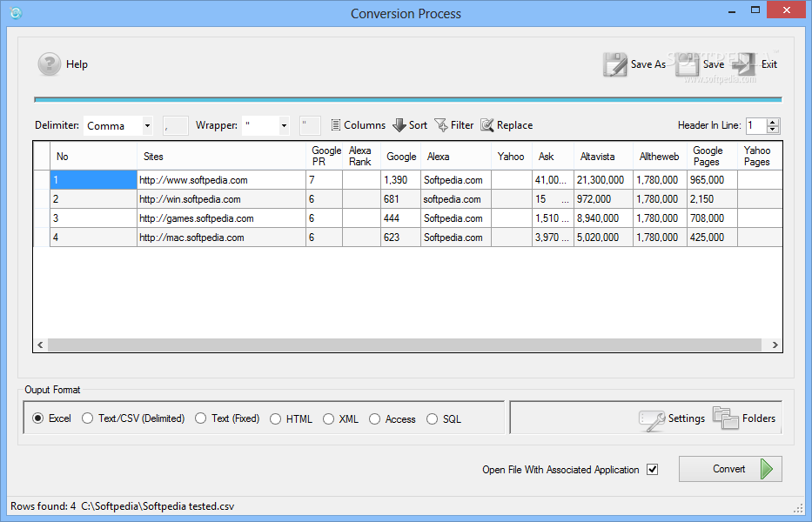Toggle Open File With Associated Application checkbox
Viewport: 812px width, 522px height.
click(653, 470)
